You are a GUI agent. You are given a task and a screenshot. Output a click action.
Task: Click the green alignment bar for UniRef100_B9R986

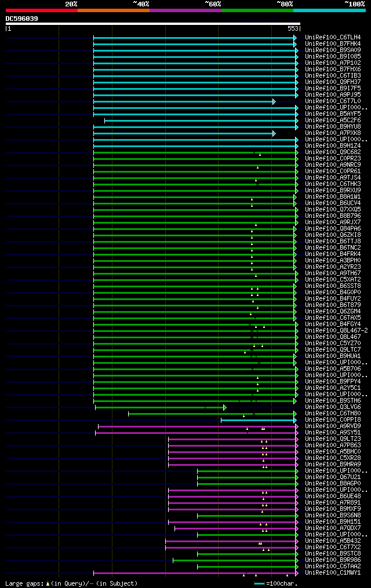pos(235,561)
